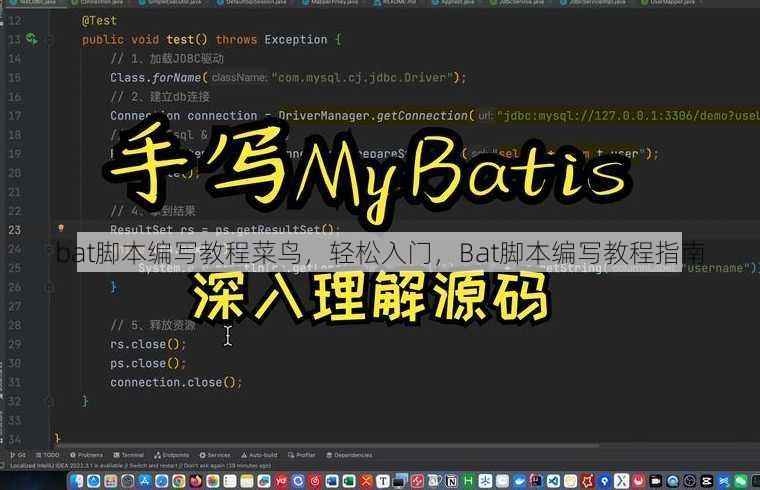Toggle the fold marker on line 32
760x490 pixels.
(x=49, y=401)
